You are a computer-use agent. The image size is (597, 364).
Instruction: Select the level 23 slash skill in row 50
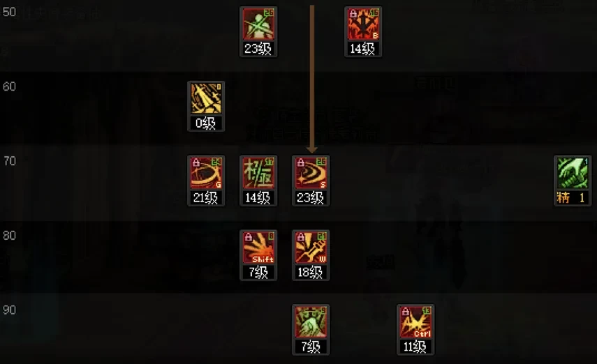[258, 24]
